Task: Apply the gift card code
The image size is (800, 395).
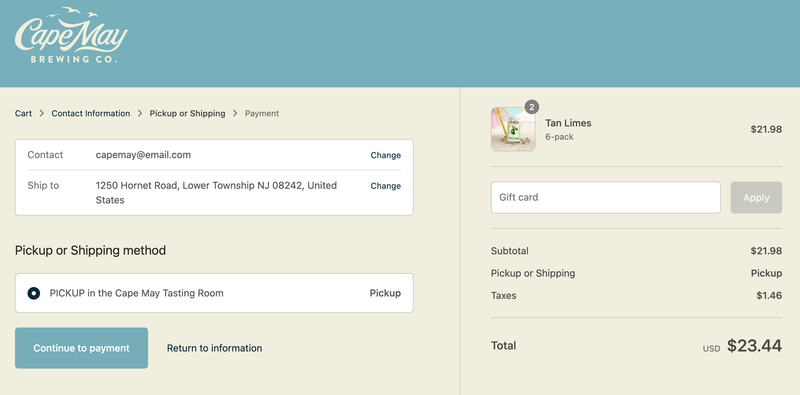Action: 756,198
